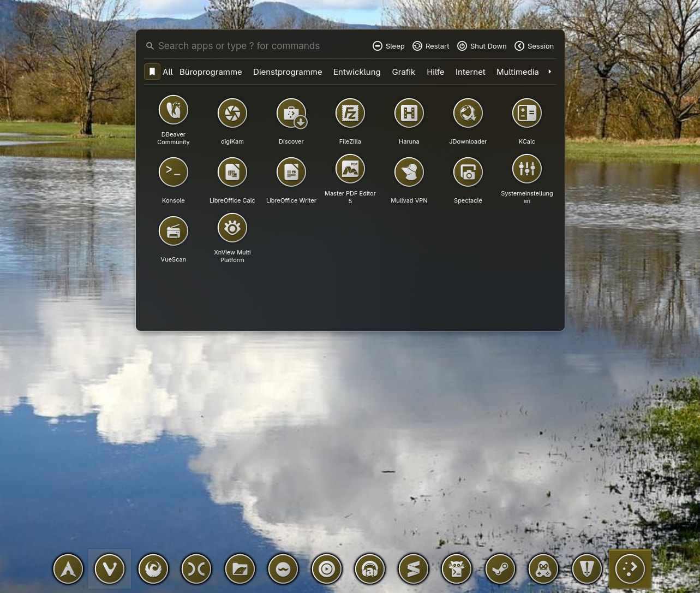Expand the Session options
The width and height of the screenshot is (700, 593).
click(534, 46)
